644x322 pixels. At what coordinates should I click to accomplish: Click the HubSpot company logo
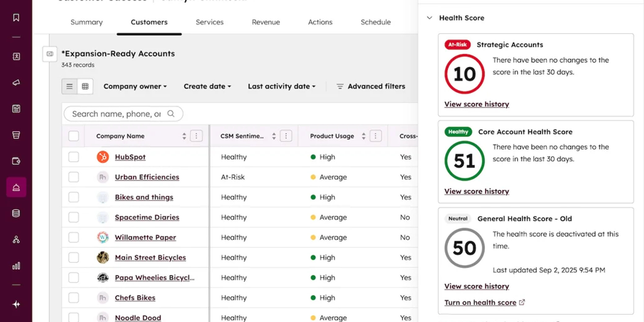click(103, 157)
